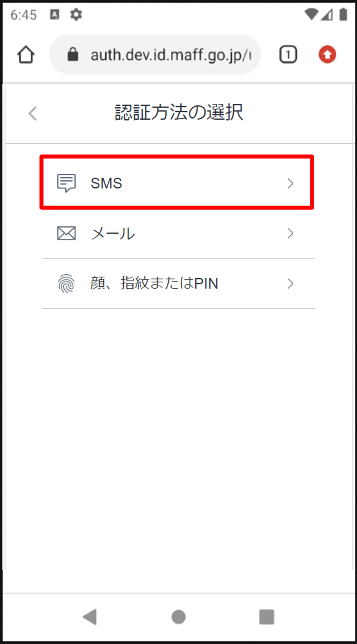357x644 pixels.
Task: Tap the fingerprint icon for biometric login
Action: (x=66, y=283)
